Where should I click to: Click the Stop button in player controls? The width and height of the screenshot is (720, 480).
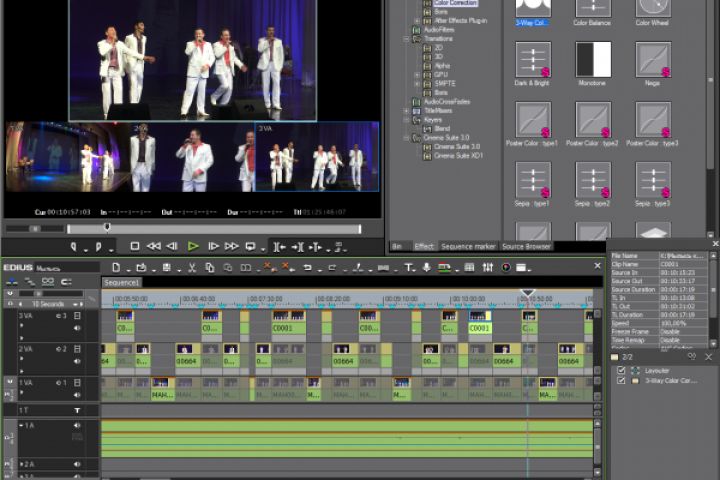(x=135, y=246)
